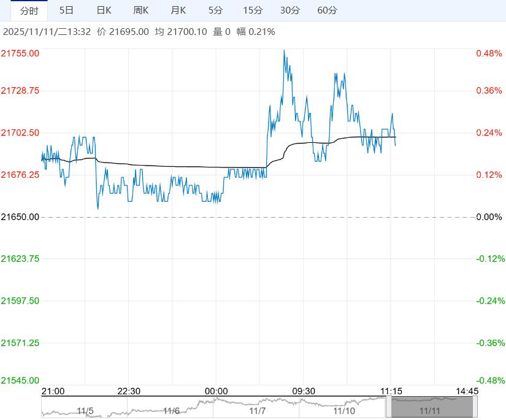Switch to 周K weekly candlestick view

[141, 10]
